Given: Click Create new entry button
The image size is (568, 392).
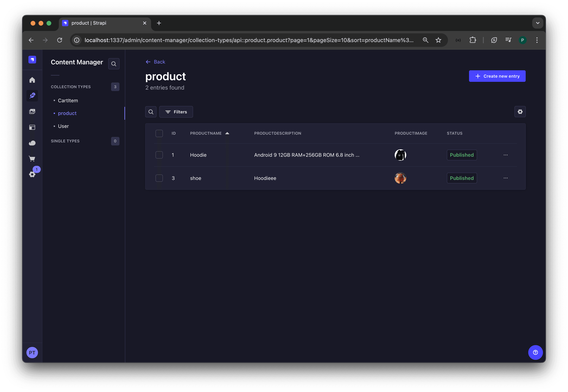Looking at the screenshot, I should pos(497,76).
